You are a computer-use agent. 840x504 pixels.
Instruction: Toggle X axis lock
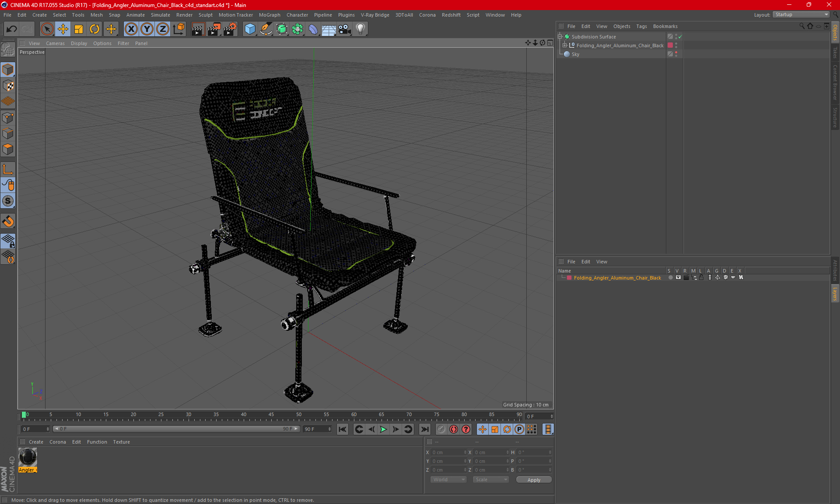(131, 29)
